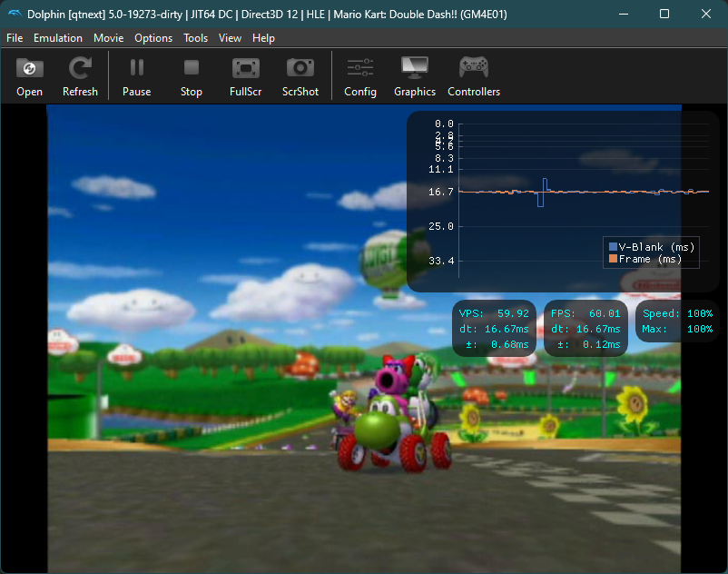Take a screenshot with ScrShot
The image size is (728, 574).
(x=300, y=76)
